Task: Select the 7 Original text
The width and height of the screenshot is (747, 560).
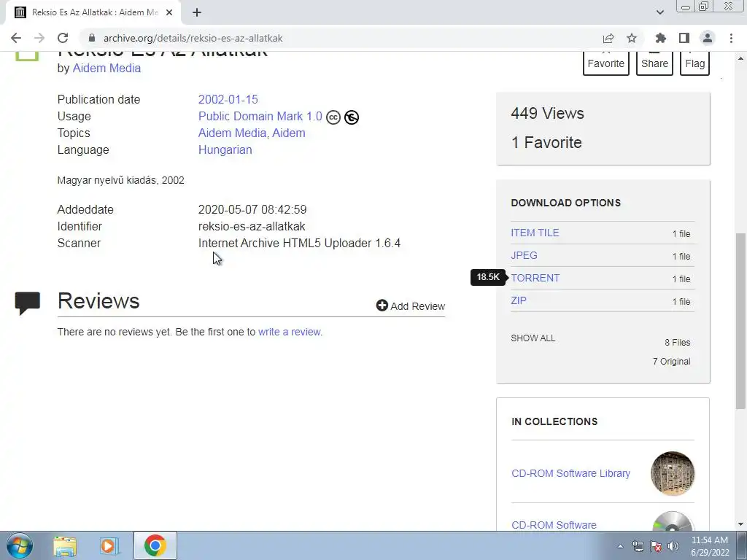Action: click(x=672, y=362)
